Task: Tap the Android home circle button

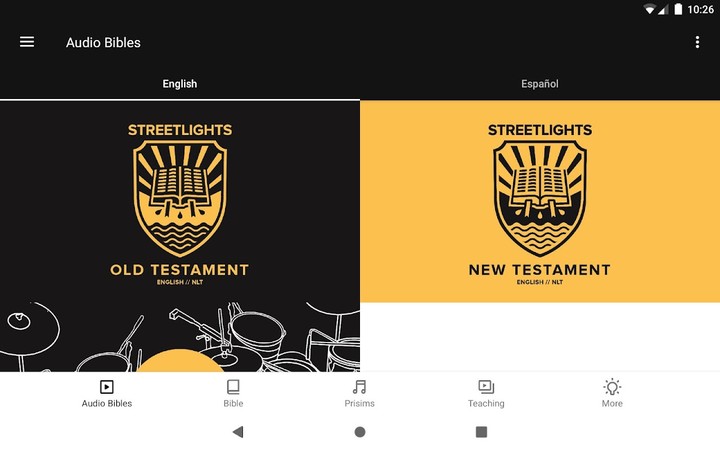Action: point(360,432)
